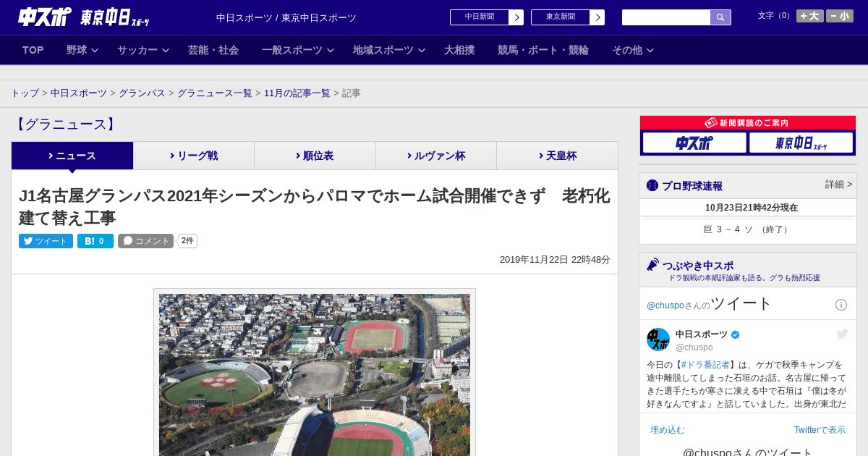Click the 中日スポーツ Twitter avatar
The height and width of the screenshot is (456, 868).
click(658, 339)
